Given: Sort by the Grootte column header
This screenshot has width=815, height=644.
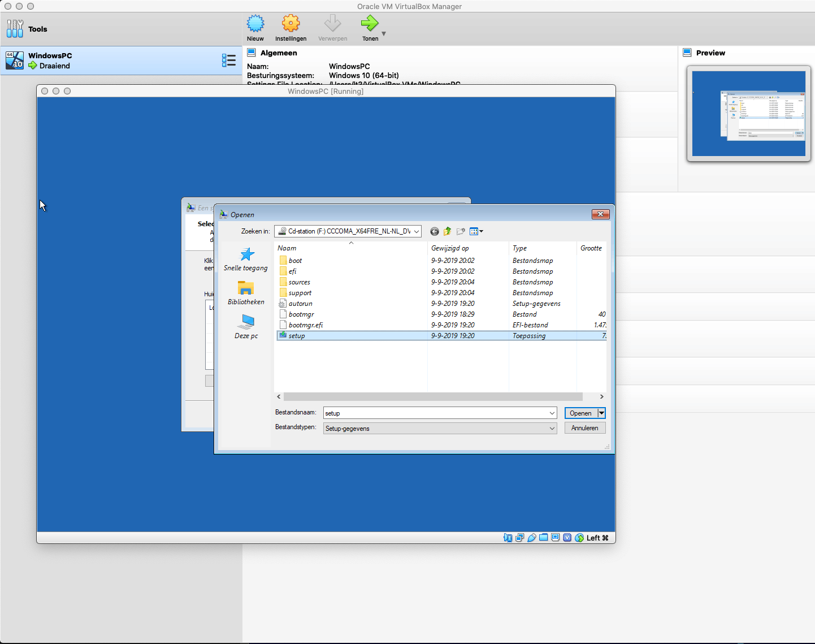Looking at the screenshot, I should (591, 248).
